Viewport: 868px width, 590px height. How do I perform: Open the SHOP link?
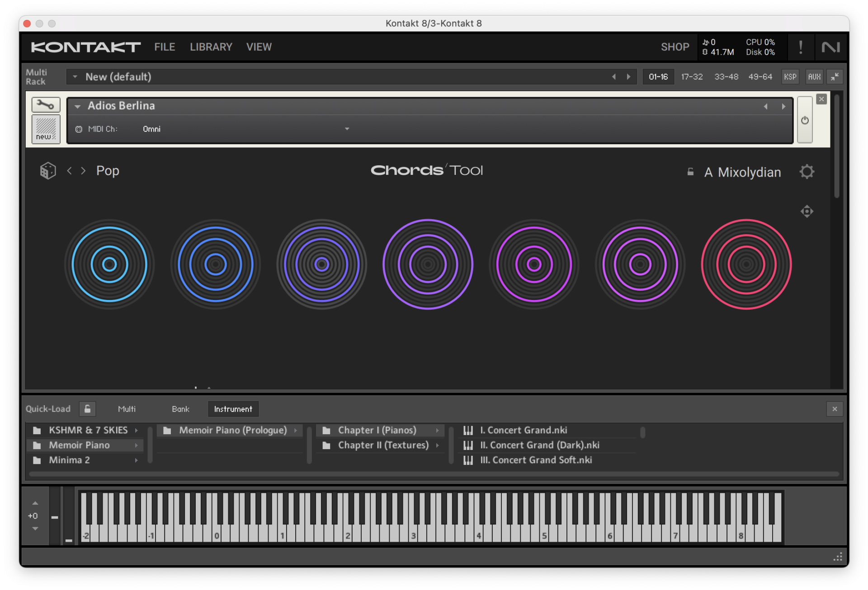coord(675,47)
